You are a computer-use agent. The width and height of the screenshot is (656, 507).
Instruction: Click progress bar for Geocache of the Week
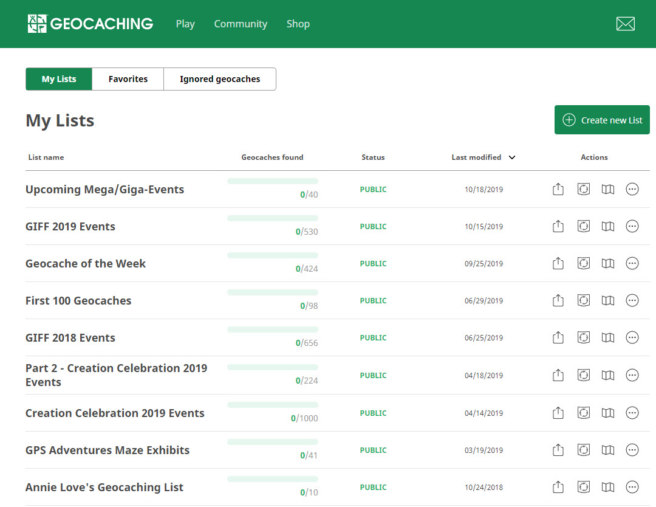(272, 256)
